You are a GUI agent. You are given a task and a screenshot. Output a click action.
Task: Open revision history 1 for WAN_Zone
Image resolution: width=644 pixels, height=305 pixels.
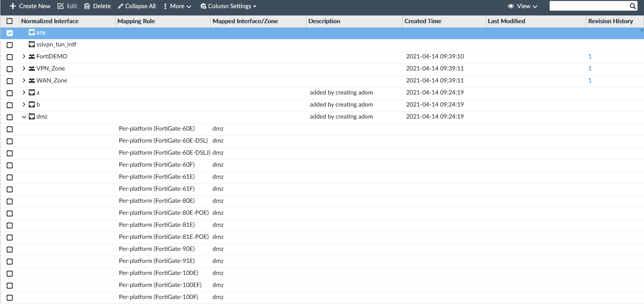(589, 80)
